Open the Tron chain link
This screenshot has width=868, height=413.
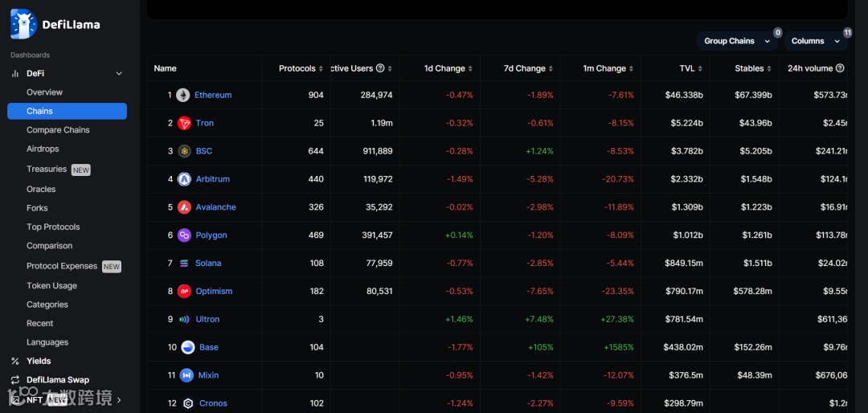pos(204,123)
